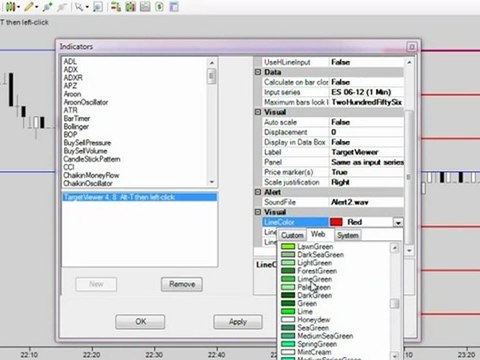480x360 pixels.
Task: Collapse the Visual section above Auto scale
Action: [x=258, y=112]
